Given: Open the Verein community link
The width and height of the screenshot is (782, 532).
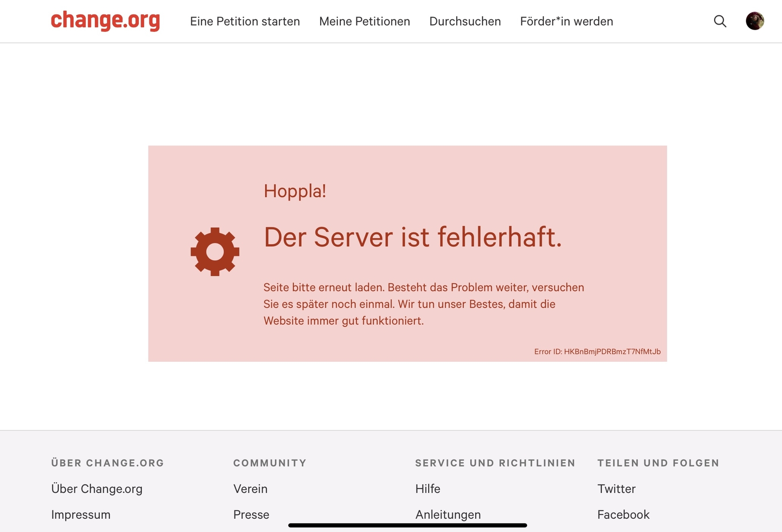Looking at the screenshot, I should click(x=250, y=489).
